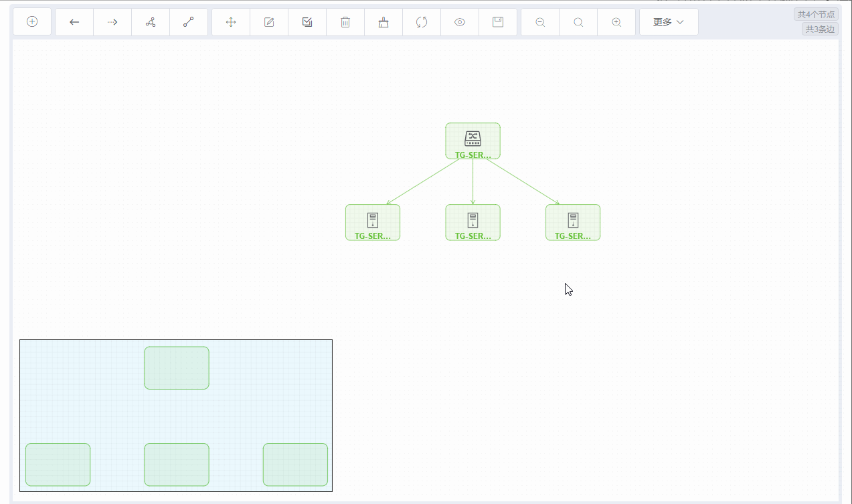Activate the move (four-arrow) tool
Viewport: 852px width, 504px height.
(231, 22)
